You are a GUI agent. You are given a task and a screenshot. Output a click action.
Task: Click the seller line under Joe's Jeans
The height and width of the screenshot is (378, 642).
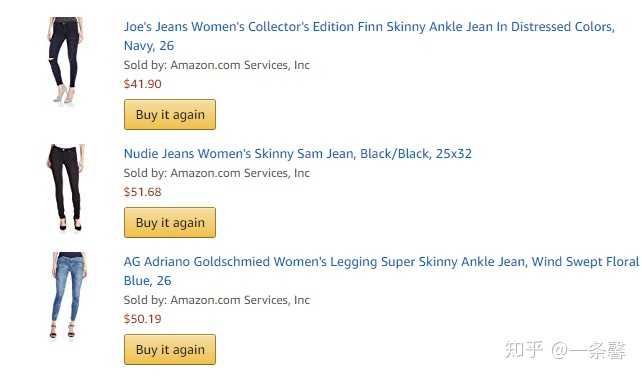[217, 65]
